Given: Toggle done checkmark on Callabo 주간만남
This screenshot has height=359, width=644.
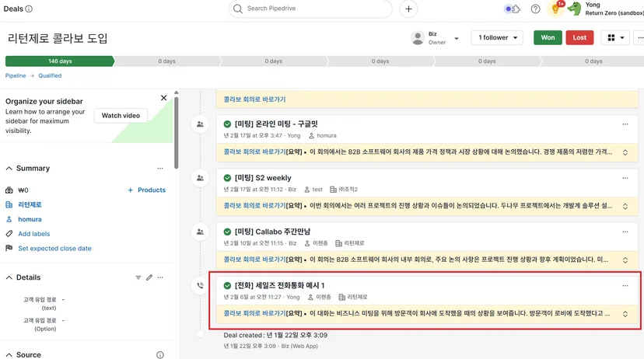Looking at the screenshot, I should [227, 232].
